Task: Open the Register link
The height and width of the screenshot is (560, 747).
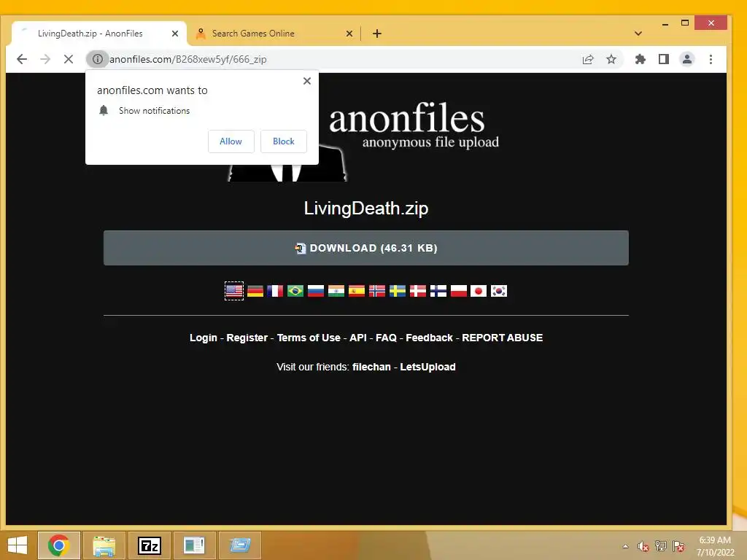Action: (247, 338)
